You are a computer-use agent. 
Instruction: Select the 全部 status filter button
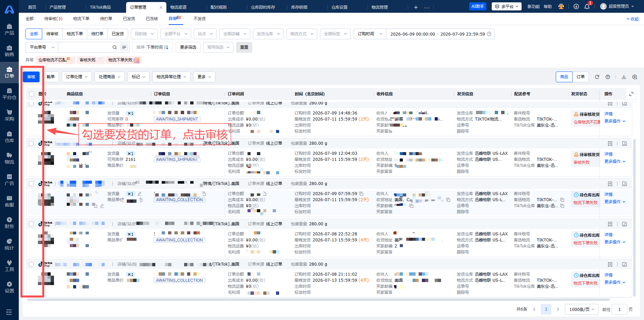click(34, 34)
